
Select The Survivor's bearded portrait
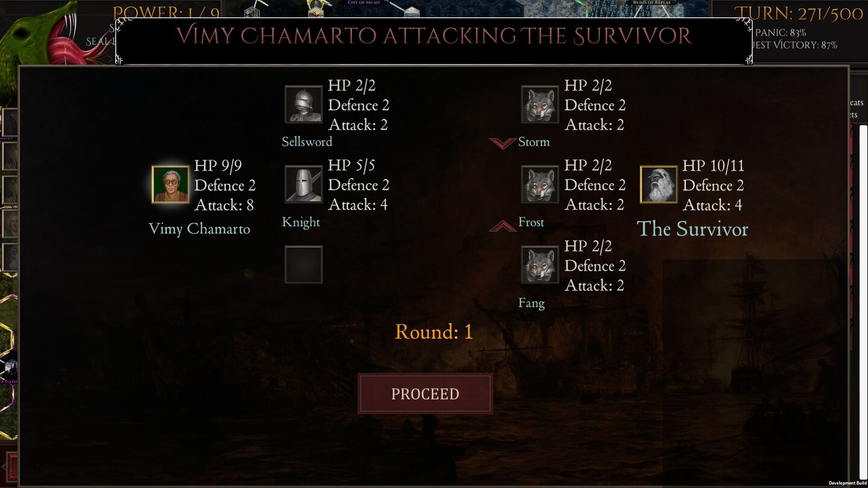(658, 184)
